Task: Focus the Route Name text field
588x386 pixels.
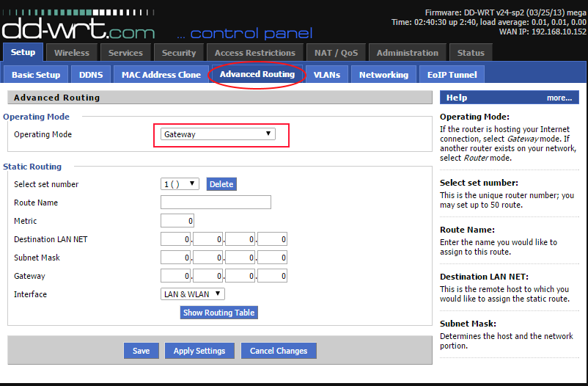Action: [x=216, y=203]
